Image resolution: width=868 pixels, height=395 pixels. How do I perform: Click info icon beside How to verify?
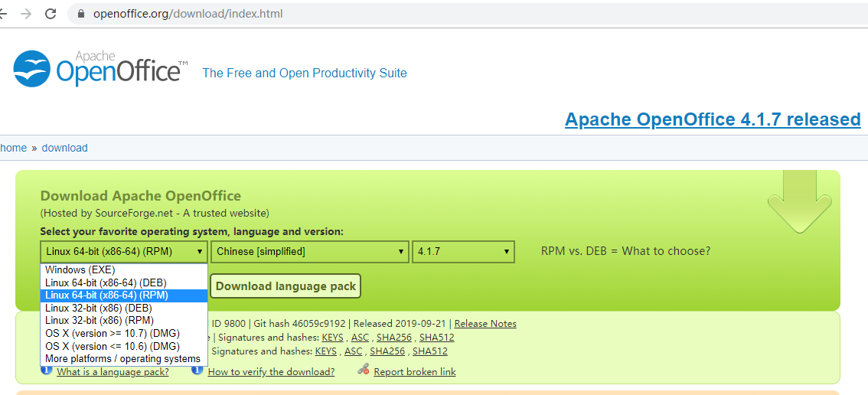(x=197, y=370)
